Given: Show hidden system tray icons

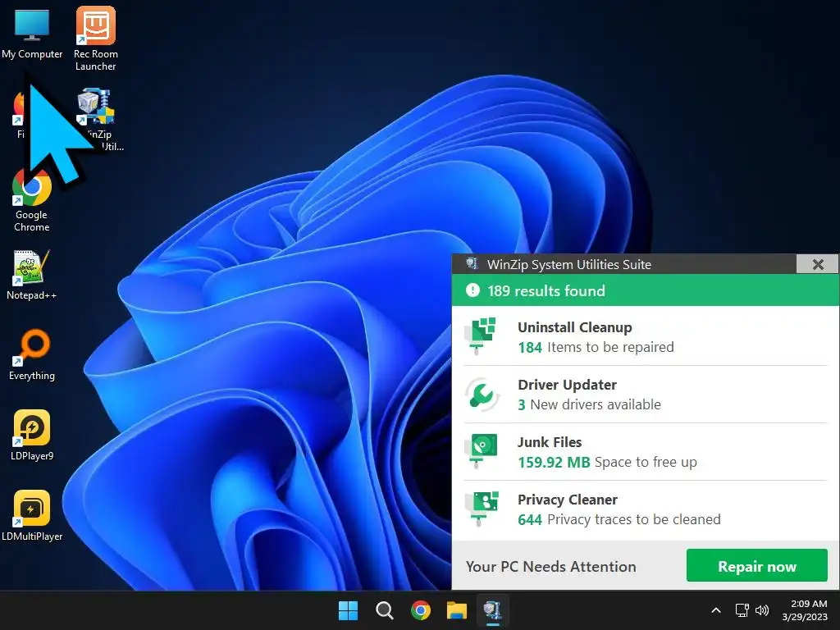Looking at the screenshot, I should click(x=715, y=610).
